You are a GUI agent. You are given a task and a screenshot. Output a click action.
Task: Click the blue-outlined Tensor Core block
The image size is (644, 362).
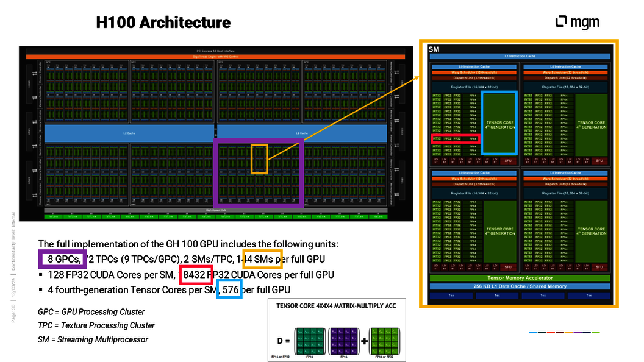[x=499, y=123]
